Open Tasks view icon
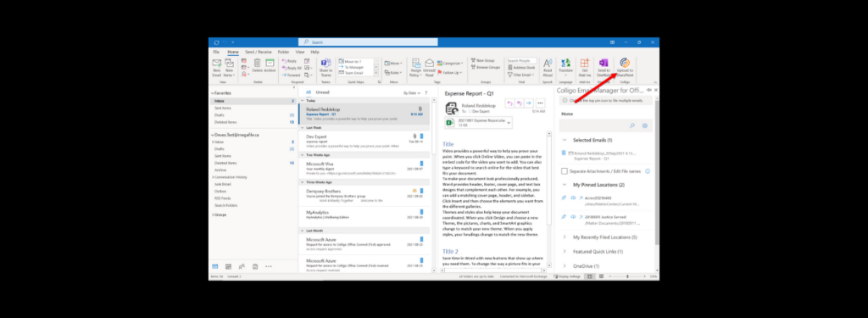Screen dimensions: 868x318 (255, 266)
